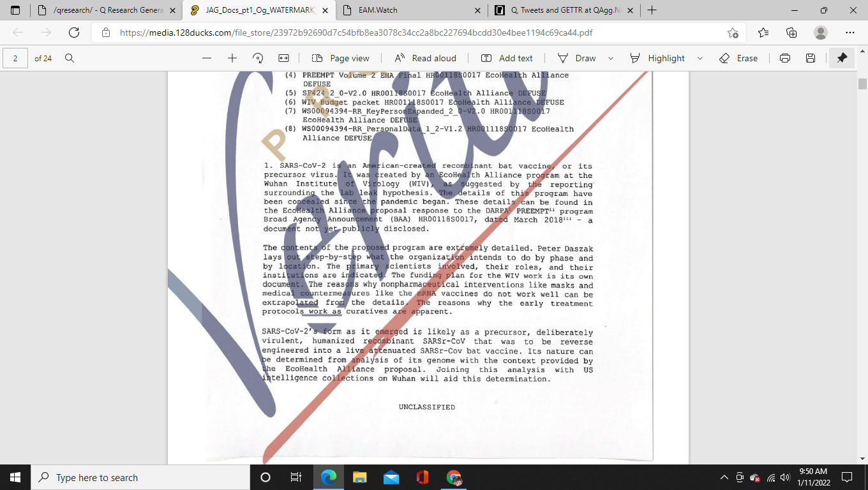Viewport: 868px width, 490px height.
Task: Go back to previous page
Action: point(18,33)
